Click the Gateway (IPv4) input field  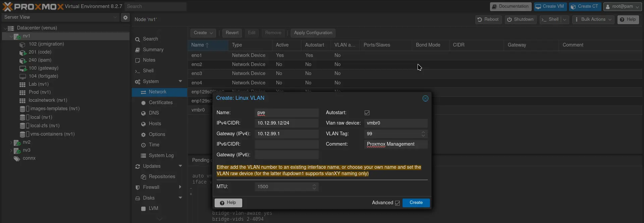tap(286, 134)
